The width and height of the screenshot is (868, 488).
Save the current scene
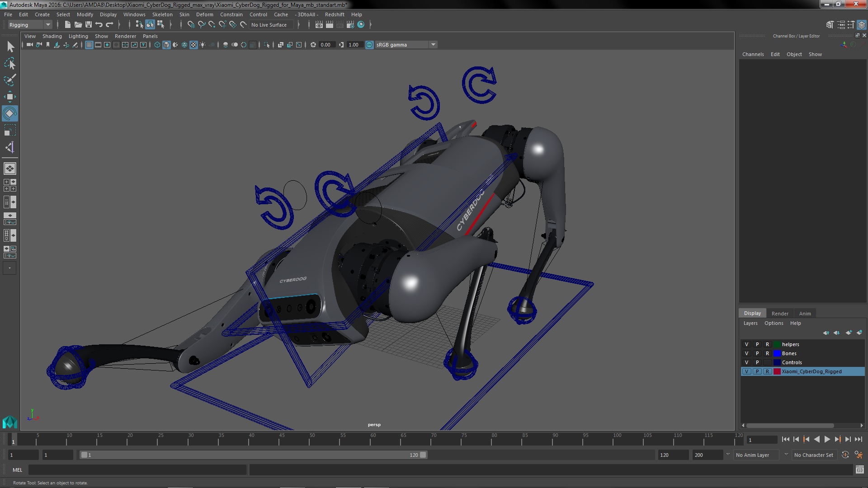click(x=89, y=25)
